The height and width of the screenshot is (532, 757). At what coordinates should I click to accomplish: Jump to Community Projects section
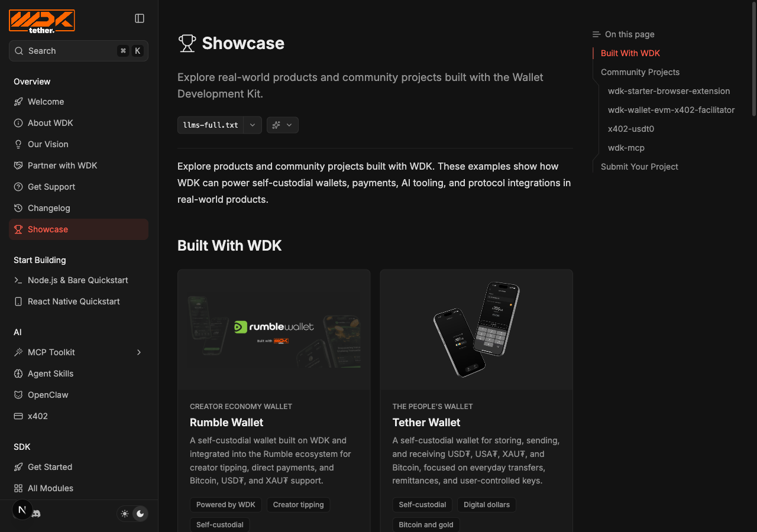pos(640,72)
